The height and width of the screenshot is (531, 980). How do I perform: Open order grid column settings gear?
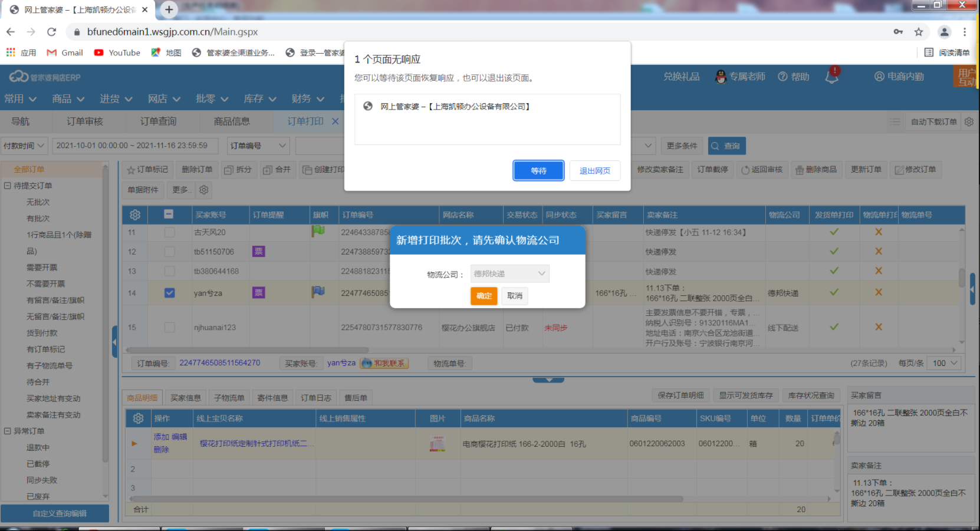coord(135,215)
